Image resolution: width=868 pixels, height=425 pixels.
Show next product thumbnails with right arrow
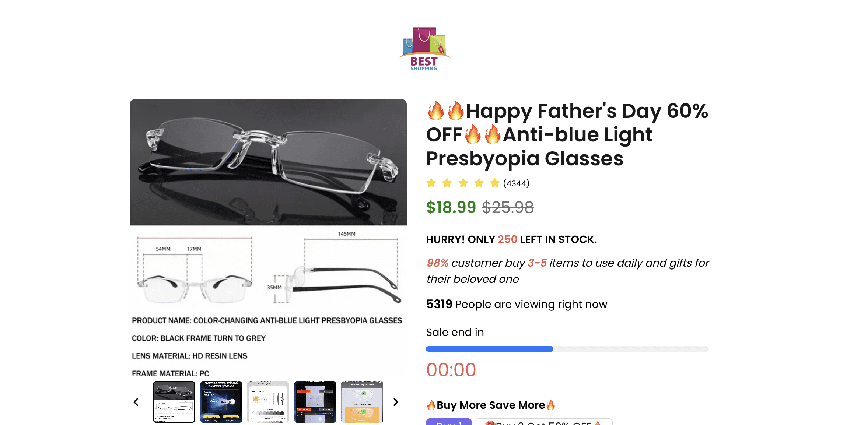(x=396, y=402)
